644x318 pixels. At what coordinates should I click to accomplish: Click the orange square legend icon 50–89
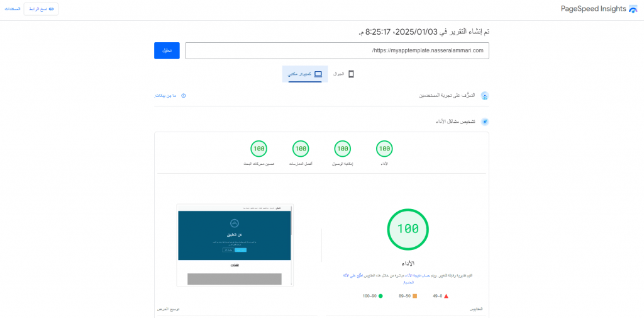(x=414, y=296)
